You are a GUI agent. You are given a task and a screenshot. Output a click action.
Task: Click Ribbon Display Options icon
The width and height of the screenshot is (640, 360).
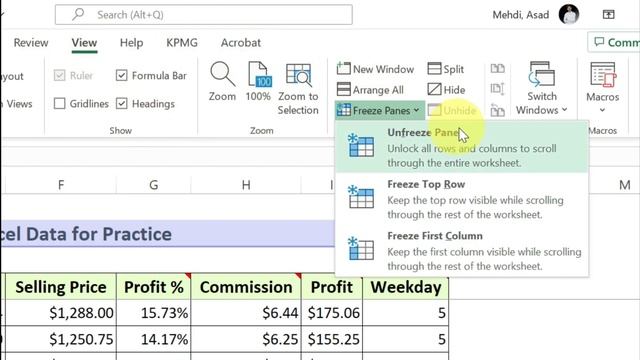click(x=609, y=15)
